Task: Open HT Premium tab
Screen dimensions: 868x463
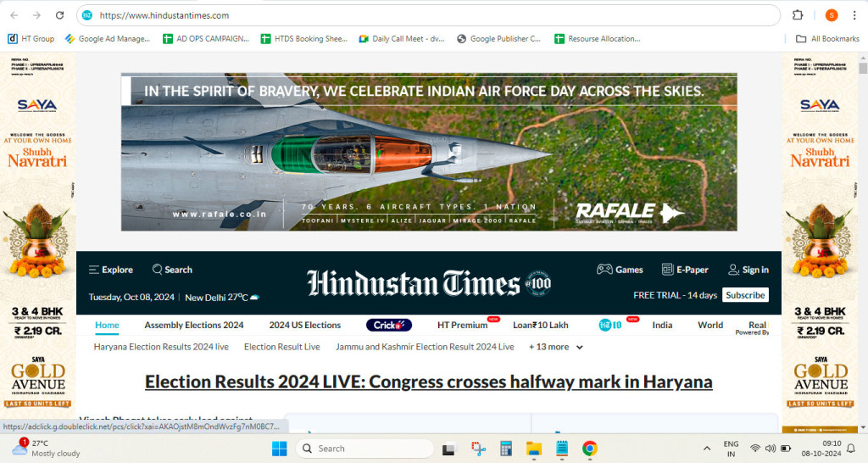Action: (x=463, y=325)
